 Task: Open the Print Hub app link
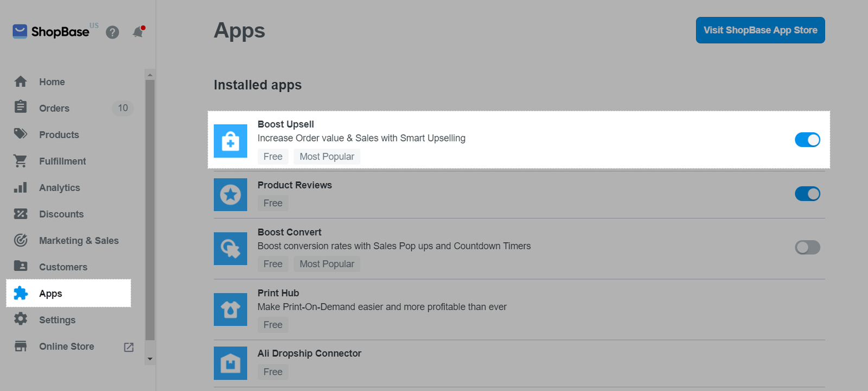coord(278,293)
